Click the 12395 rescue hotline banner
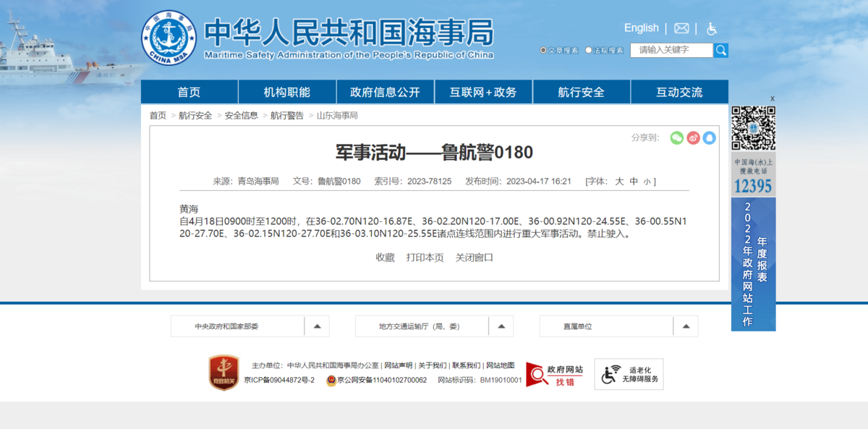Screen dimensions: 868x429 [753, 176]
